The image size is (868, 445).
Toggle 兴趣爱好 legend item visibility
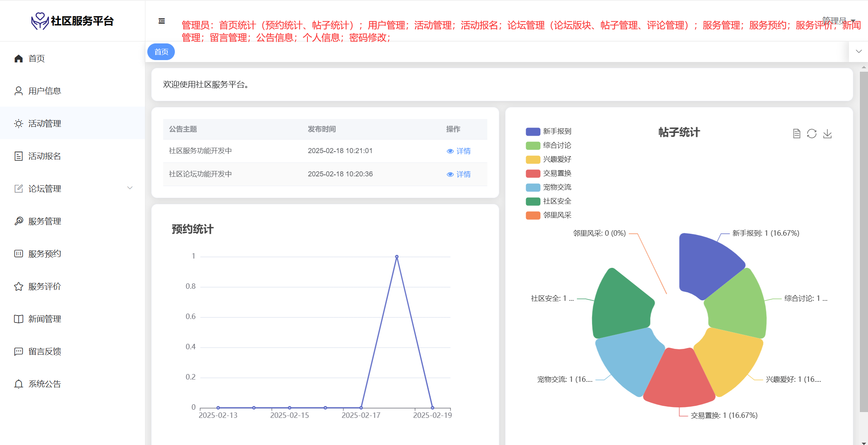click(x=548, y=159)
